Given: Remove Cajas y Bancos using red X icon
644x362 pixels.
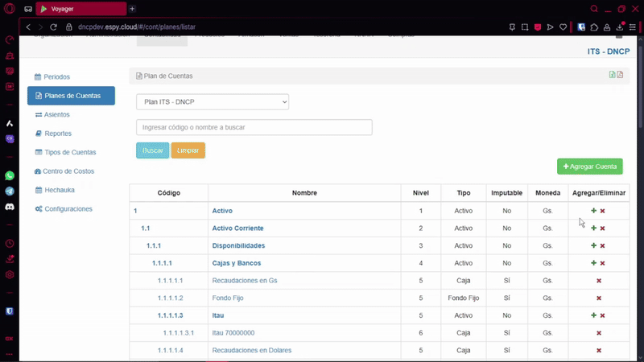Looking at the screenshot, I should (602, 263).
